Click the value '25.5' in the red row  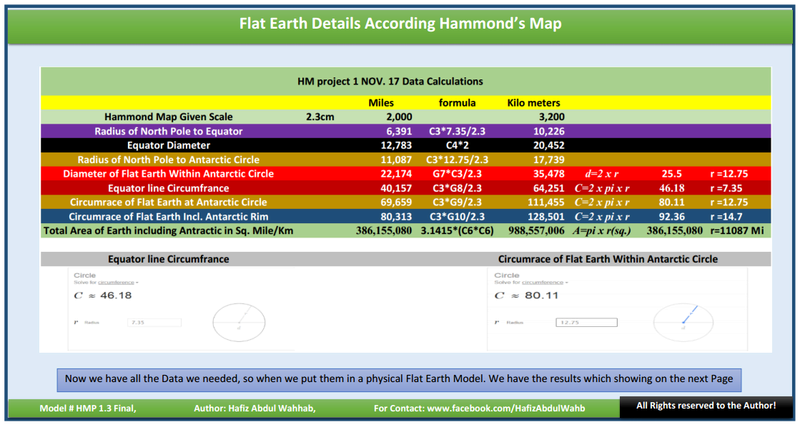(671, 173)
